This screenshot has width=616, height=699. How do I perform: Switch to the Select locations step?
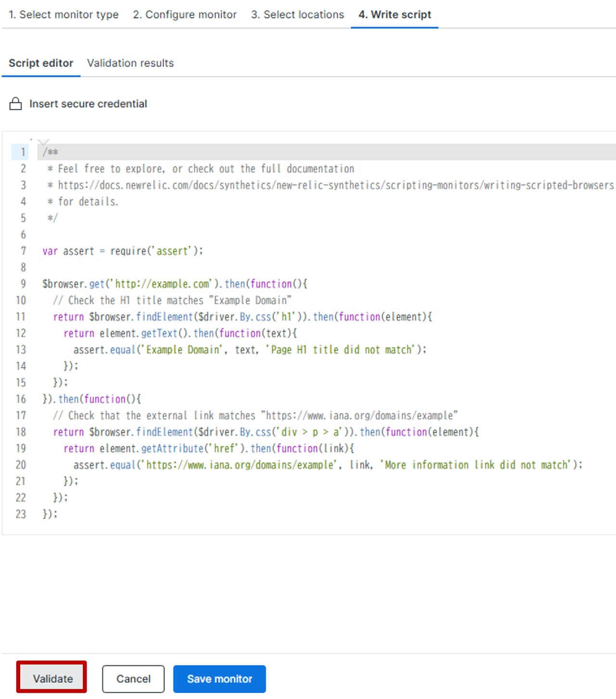click(x=297, y=14)
